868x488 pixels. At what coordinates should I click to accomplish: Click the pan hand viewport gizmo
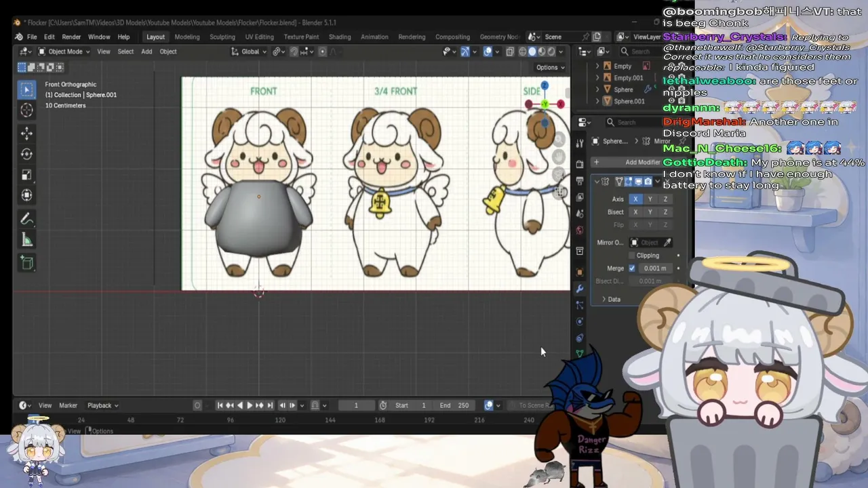tap(559, 157)
